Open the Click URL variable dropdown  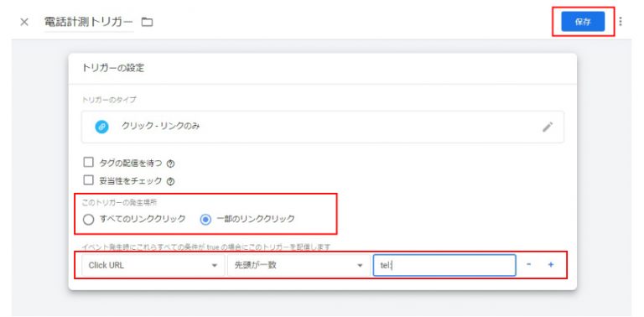click(x=153, y=265)
